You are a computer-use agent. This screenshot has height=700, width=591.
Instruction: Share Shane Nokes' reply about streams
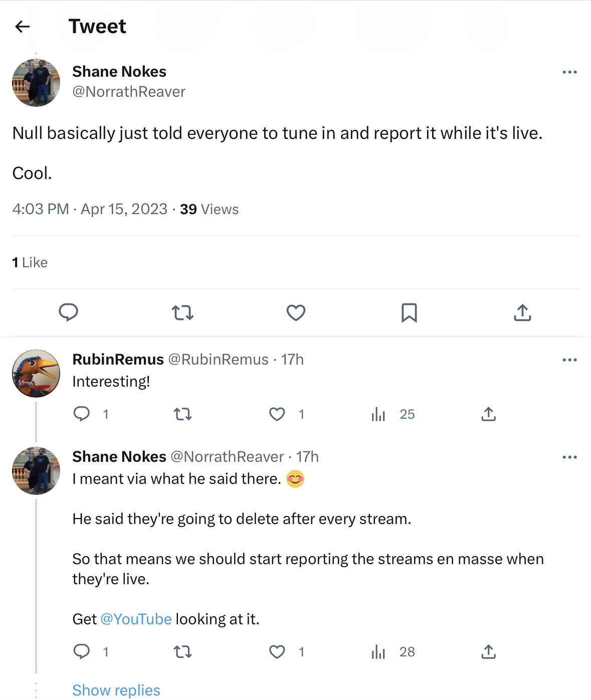(x=488, y=652)
